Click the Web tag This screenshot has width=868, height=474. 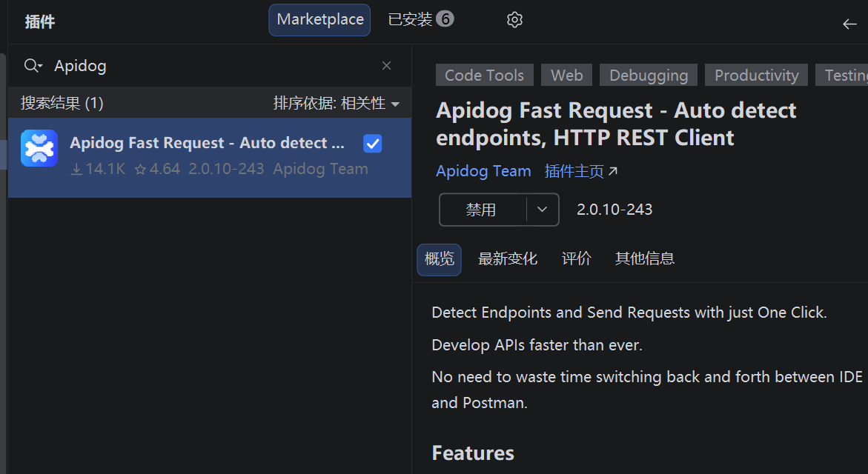pyautogui.click(x=567, y=76)
